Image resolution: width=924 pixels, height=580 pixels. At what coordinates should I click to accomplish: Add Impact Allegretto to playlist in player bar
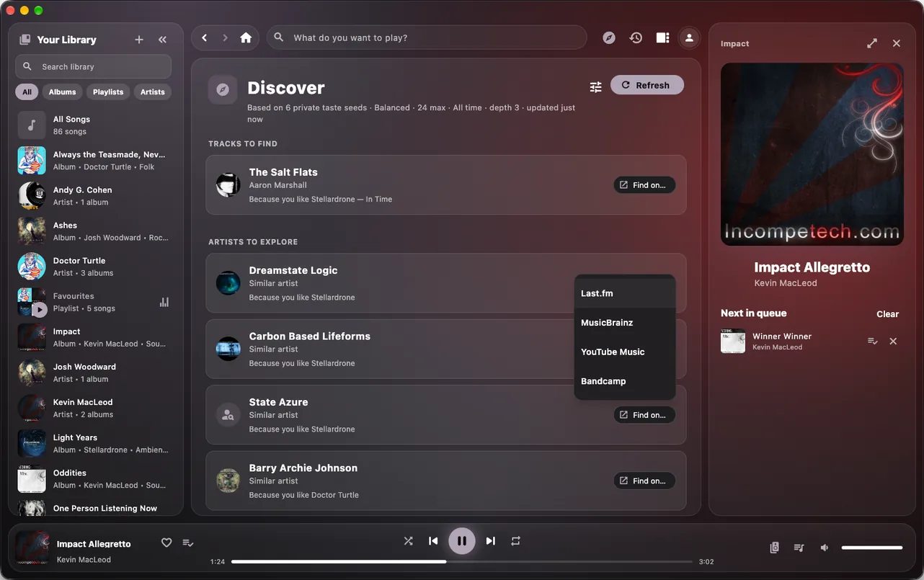coord(187,543)
